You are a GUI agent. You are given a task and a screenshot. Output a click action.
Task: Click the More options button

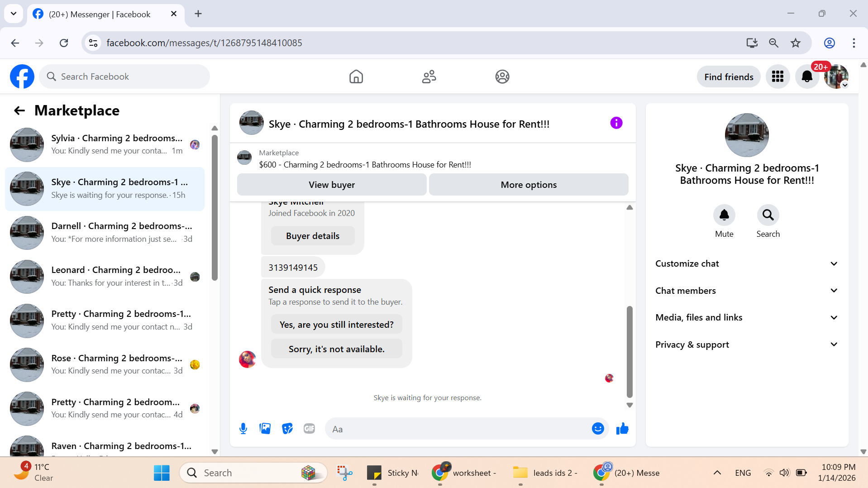[x=529, y=185]
